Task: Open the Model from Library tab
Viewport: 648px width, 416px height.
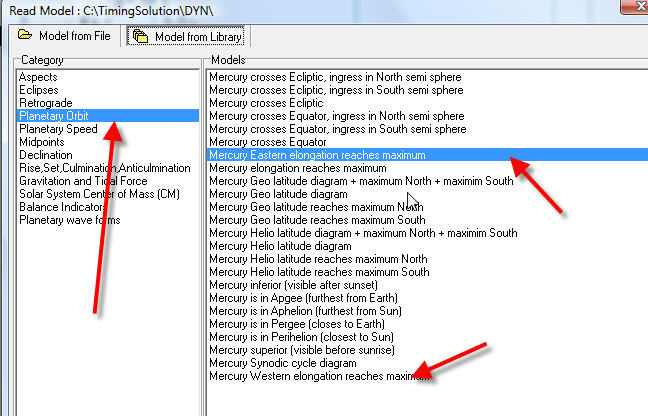Action: click(186, 37)
